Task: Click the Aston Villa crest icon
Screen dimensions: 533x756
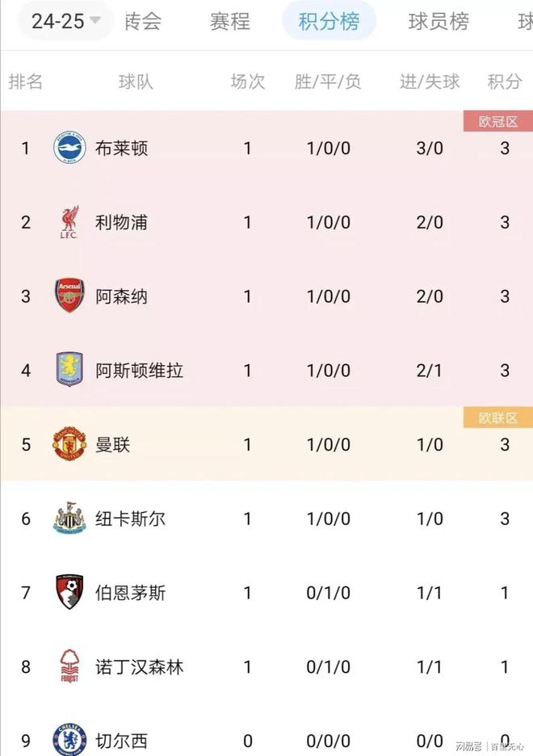Action: [x=69, y=370]
